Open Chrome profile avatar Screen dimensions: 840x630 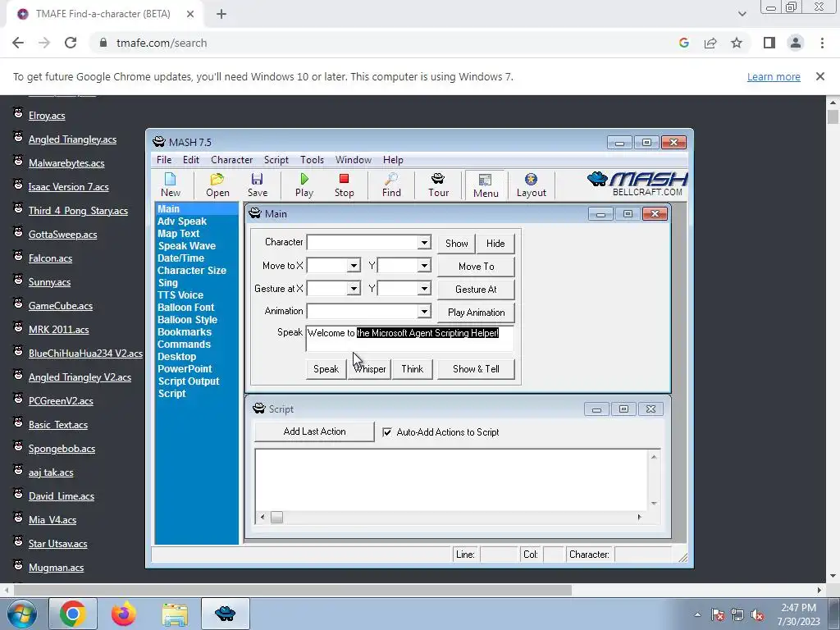coord(796,43)
